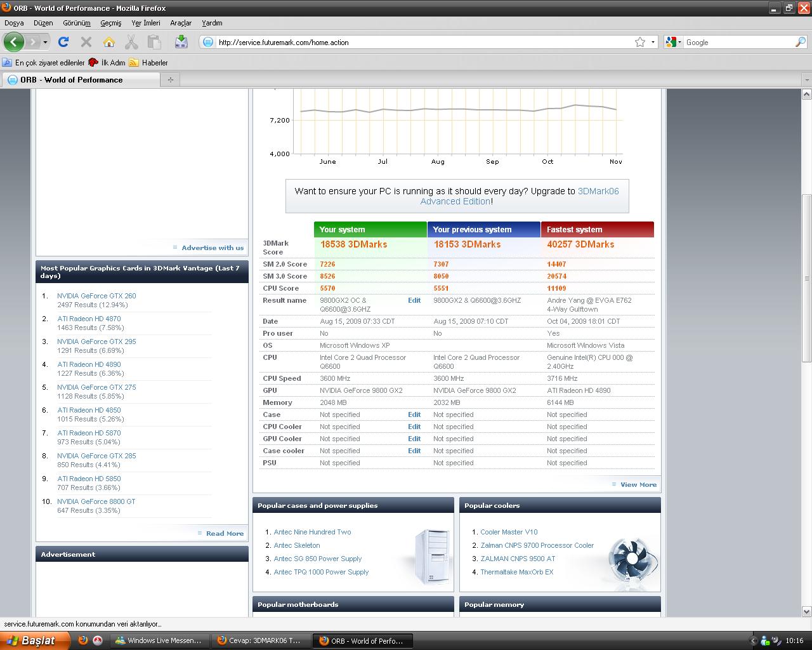Click the vertical scrollbar thumb
The image size is (812, 650).
(806, 278)
